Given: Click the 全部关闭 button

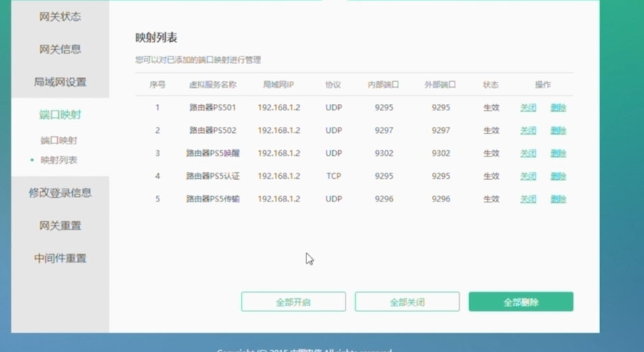Looking at the screenshot, I should pyautogui.click(x=407, y=302).
